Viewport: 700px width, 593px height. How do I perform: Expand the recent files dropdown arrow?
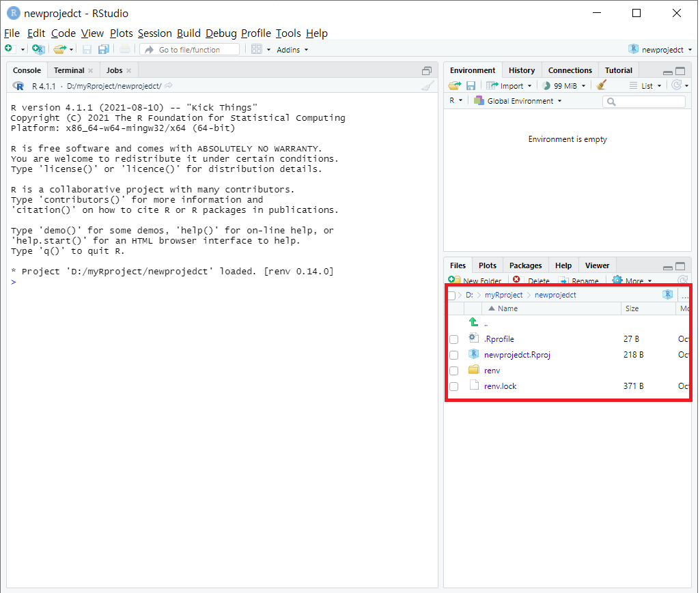coord(72,50)
